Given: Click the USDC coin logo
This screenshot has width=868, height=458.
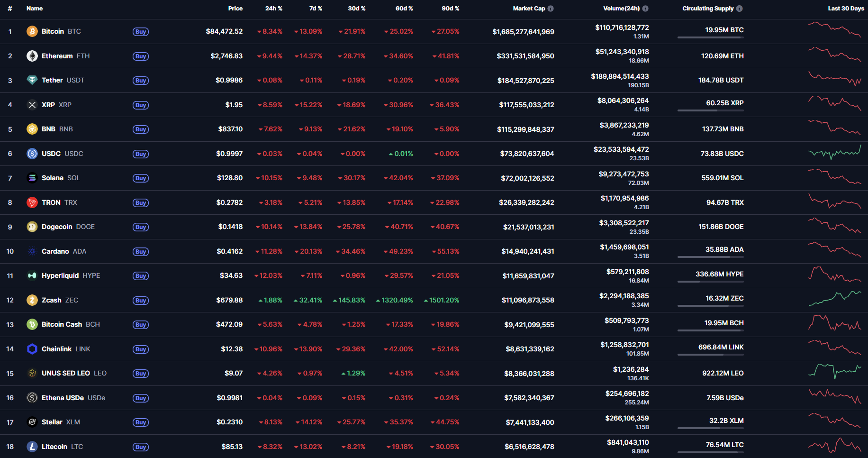Looking at the screenshot, I should click(x=32, y=154).
